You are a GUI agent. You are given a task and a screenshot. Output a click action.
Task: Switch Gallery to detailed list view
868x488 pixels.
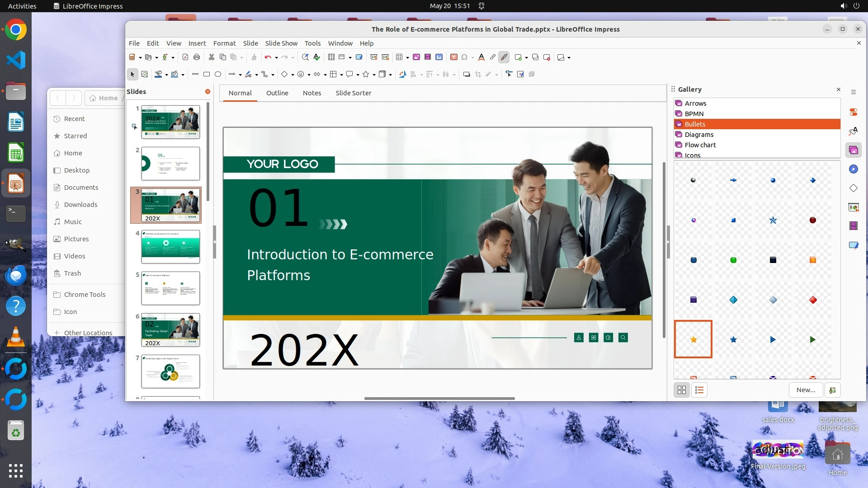point(699,390)
